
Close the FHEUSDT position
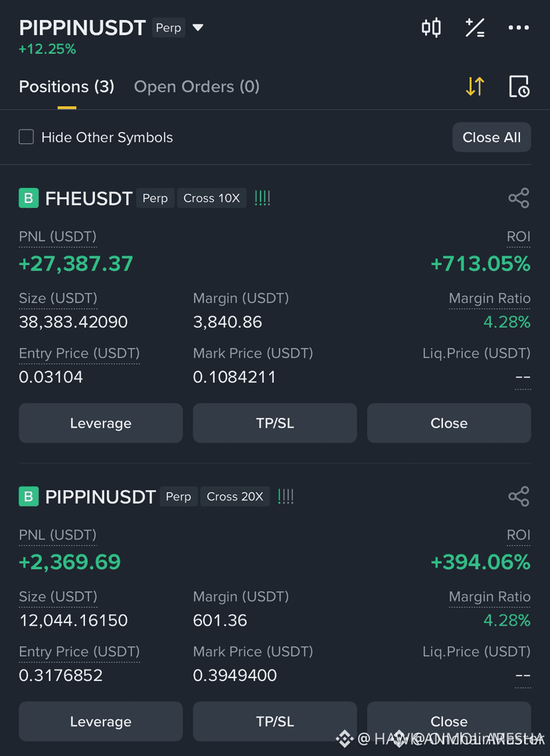(x=449, y=423)
